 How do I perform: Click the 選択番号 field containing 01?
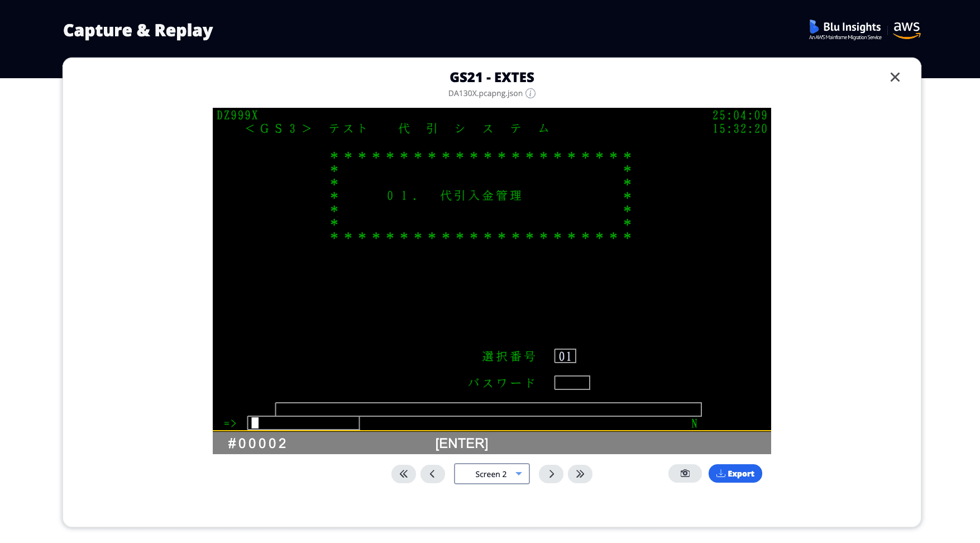click(565, 356)
